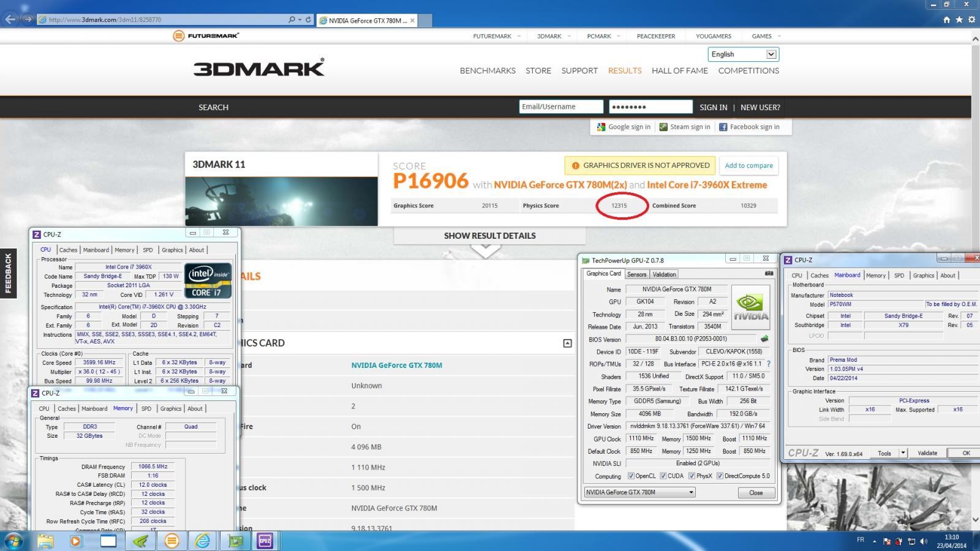Open the CPU-Z Tools dropdown arrow
The width and height of the screenshot is (980, 551).
tap(903, 453)
